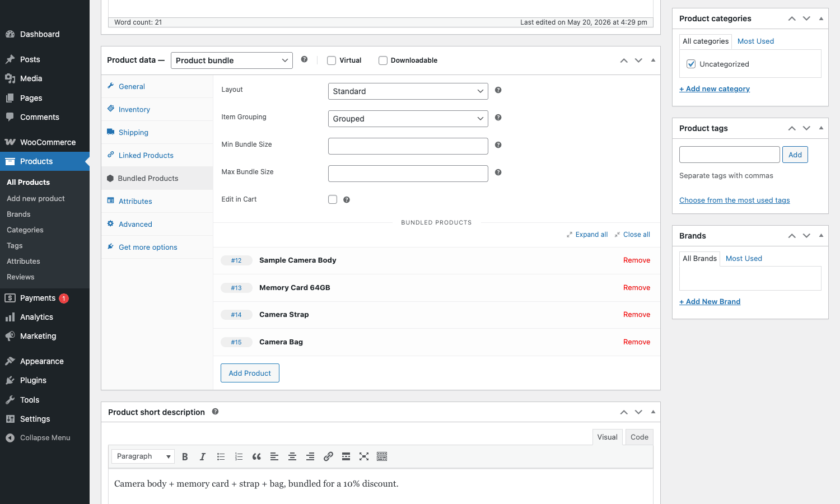Viewport: 840px width, 504px height.
Task: Open the Layout Standard dropdown
Action: (x=408, y=91)
